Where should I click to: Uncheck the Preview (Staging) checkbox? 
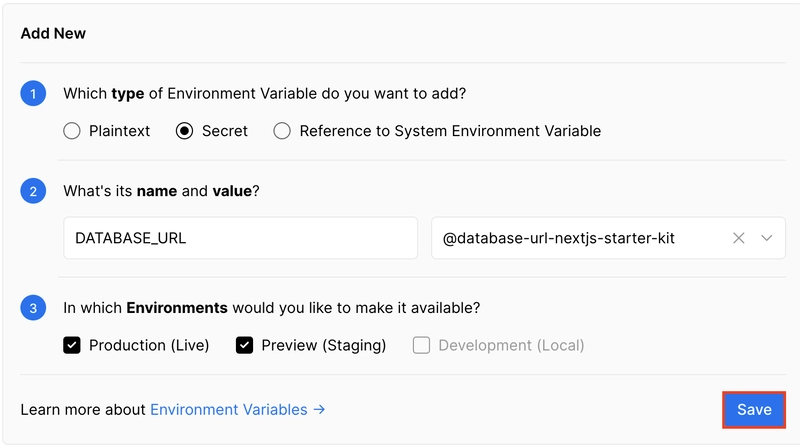pyautogui.click(x=244, y=345)
